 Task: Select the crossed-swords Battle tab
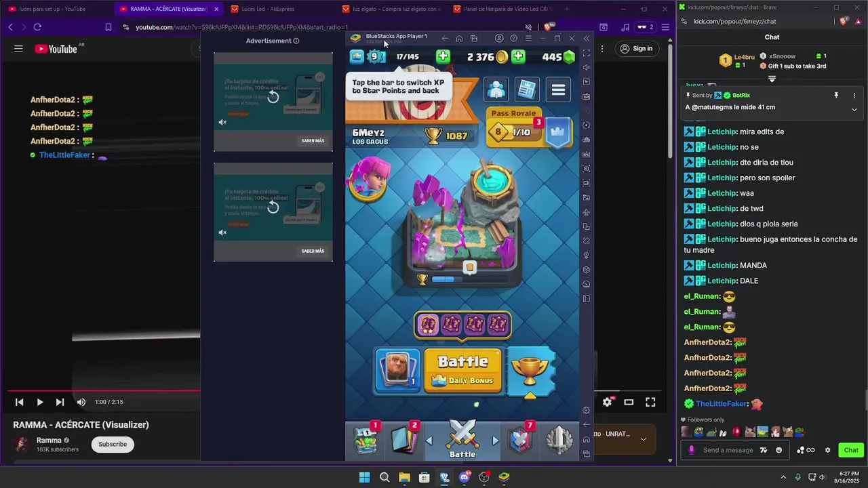tap(462, 438)
